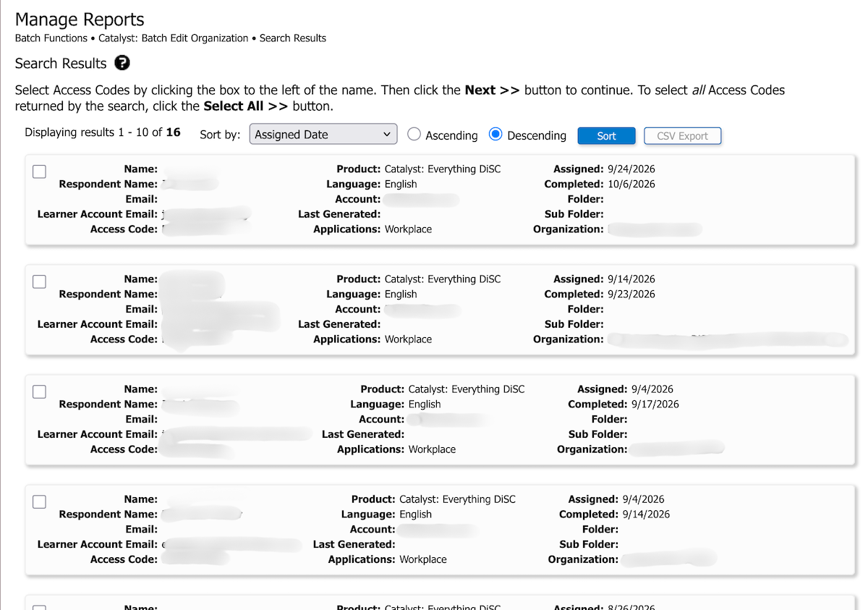Click the Completed date 9/23/2026
868x610 pixels.
click(x=631, y=295)
